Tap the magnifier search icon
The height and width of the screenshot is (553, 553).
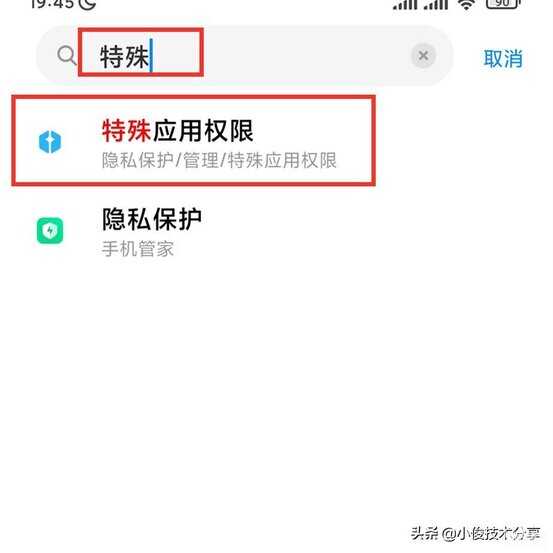click(x=67, y=55)
